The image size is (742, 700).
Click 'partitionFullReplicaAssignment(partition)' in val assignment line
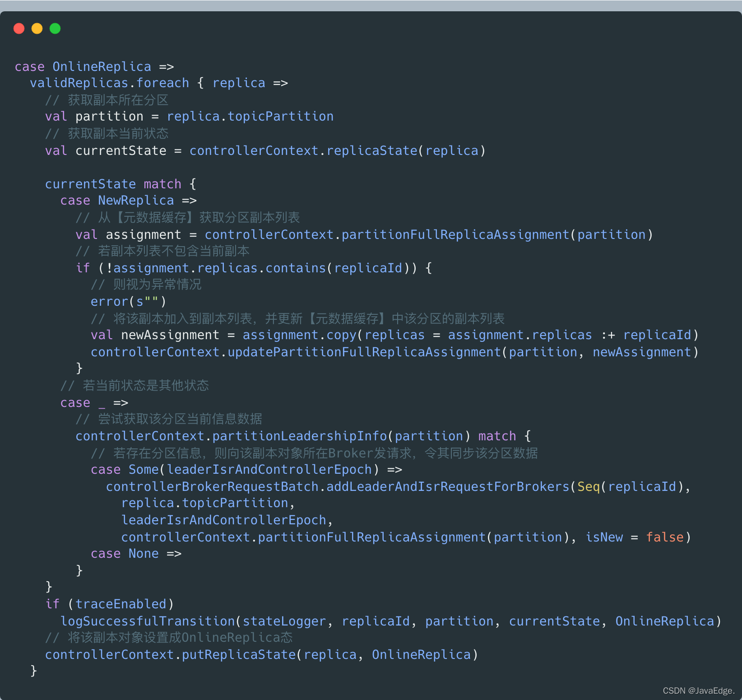pos(497,235)
